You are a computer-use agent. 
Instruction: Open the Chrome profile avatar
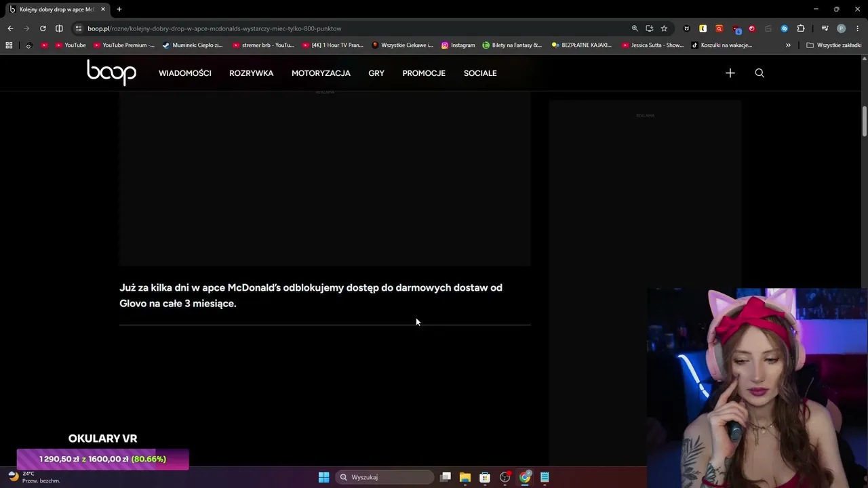(841, 28)
